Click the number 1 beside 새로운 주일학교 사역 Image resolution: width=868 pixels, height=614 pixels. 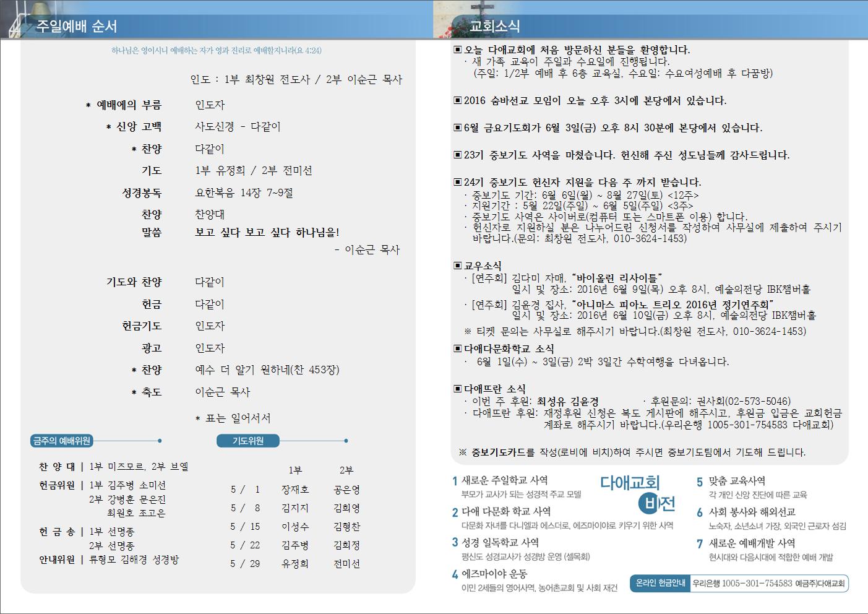coord(455,481)
